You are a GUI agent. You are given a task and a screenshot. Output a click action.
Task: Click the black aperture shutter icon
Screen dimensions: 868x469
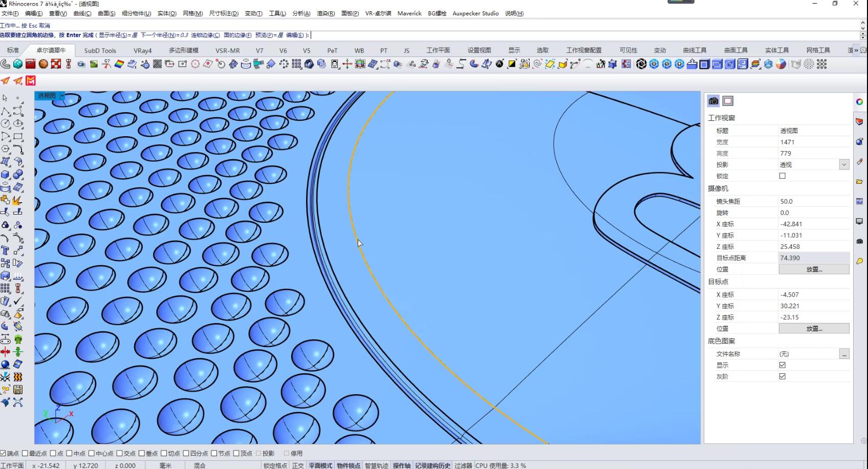pyautogui.click(x=641, y=64)
